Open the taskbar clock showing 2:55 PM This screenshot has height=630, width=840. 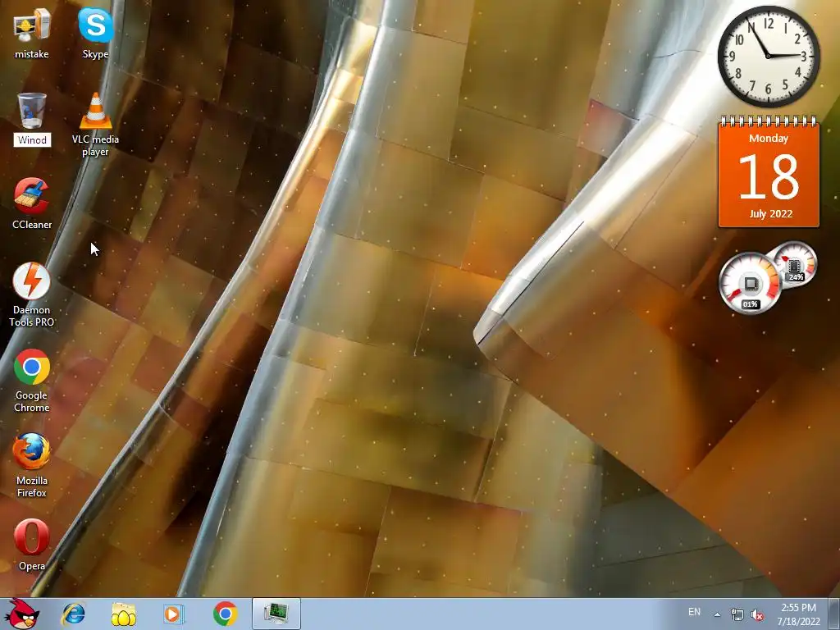click(798, 614)
